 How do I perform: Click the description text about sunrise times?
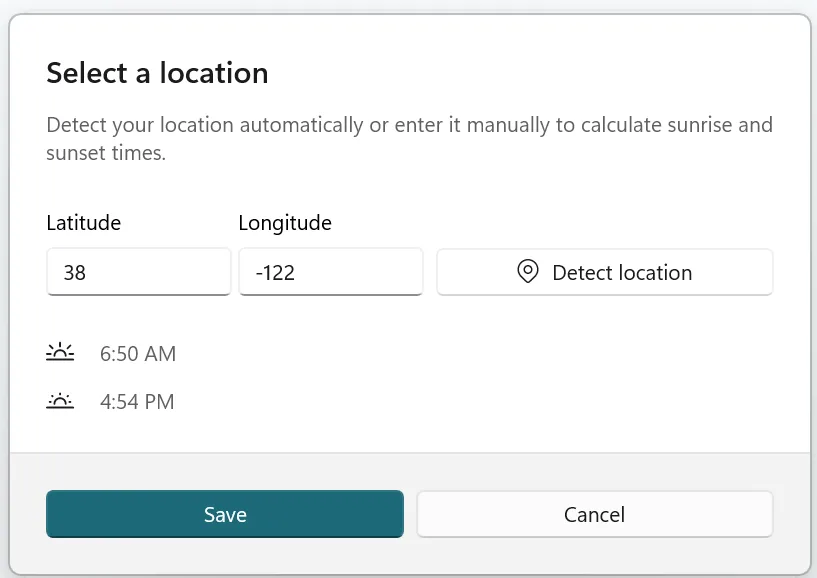408,138
